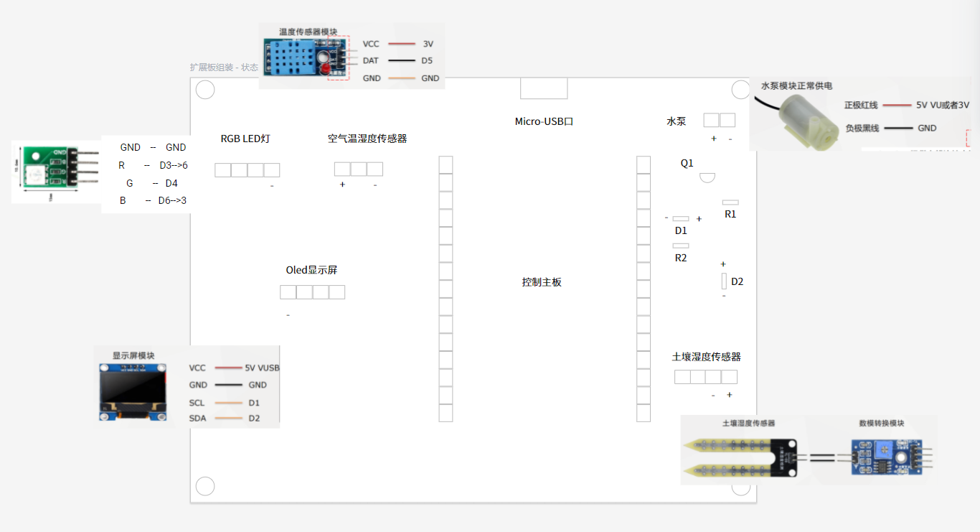Click the Q1 transistor symbol
Viewport: 980px width, 532px height.
pyautogui.click(x=707, y=177)
